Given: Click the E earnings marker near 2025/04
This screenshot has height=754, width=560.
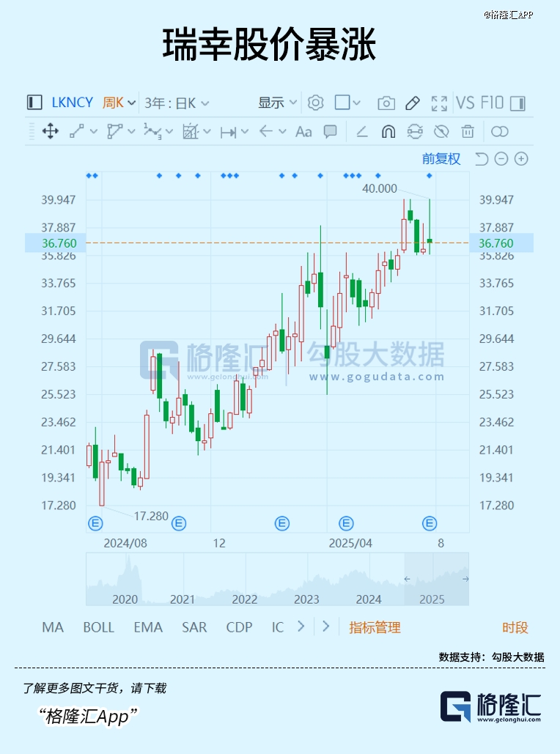Looking at the screenshot, I should (346, 523).
